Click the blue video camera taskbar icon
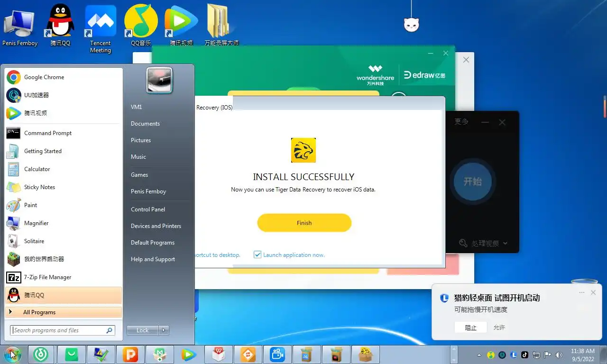The image size is (607, 364). point(277,354)
